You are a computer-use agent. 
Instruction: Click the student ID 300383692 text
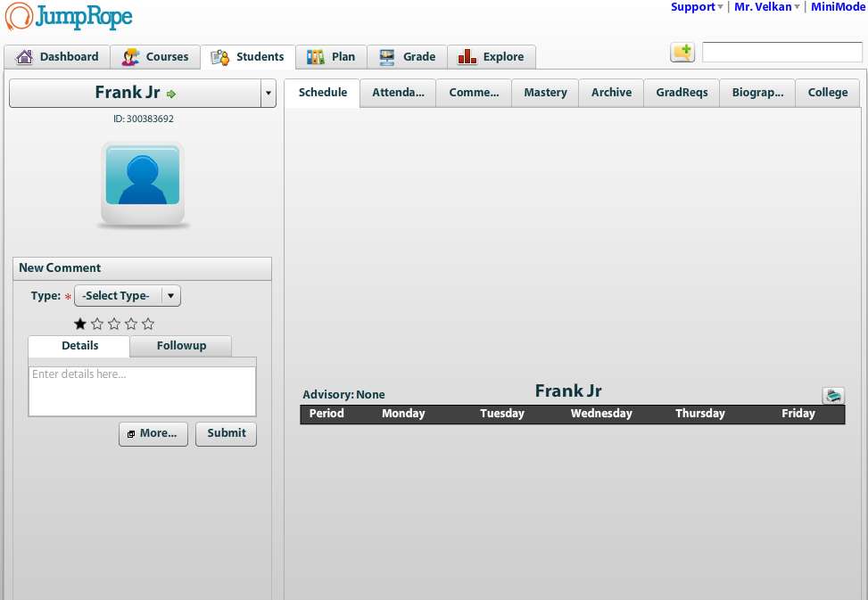click(144, 119)
